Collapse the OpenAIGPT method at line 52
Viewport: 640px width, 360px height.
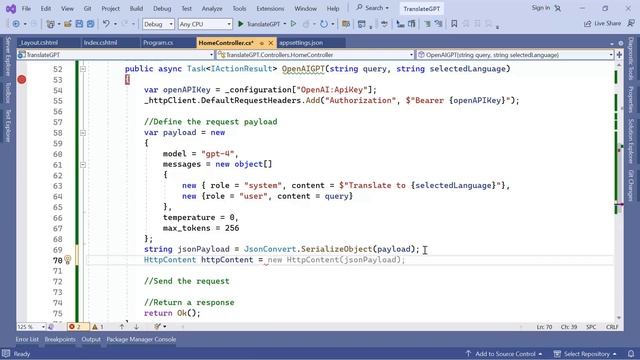point(83,69)
